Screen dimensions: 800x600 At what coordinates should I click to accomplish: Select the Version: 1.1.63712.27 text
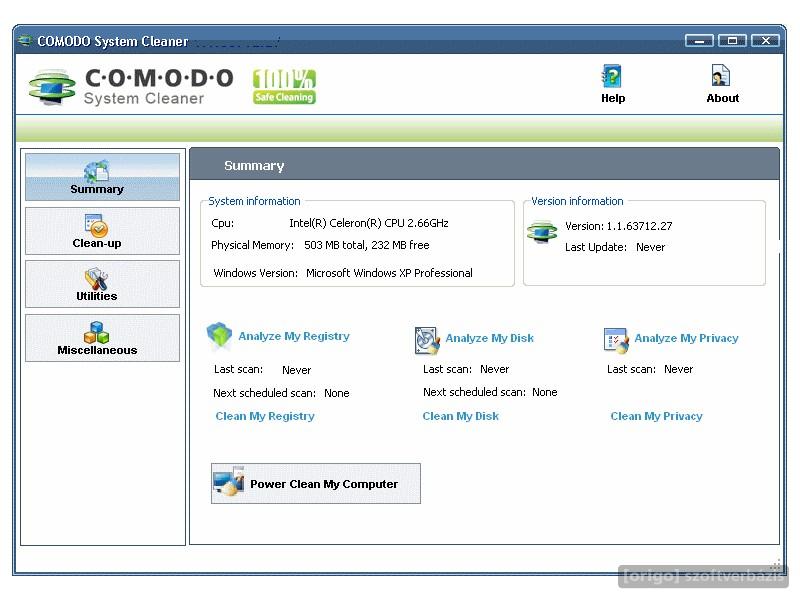click(x=618, y=226)
